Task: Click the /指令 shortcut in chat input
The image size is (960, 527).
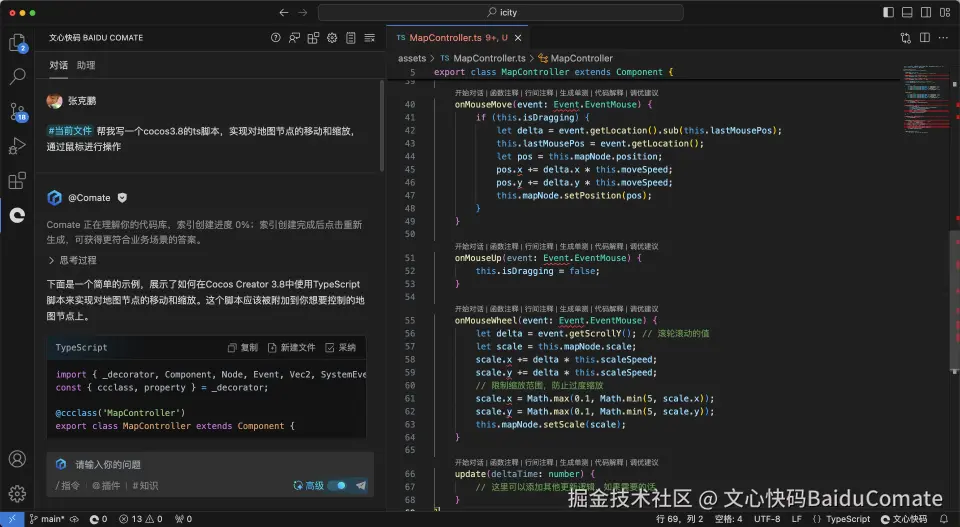Action: click(67, 485)
